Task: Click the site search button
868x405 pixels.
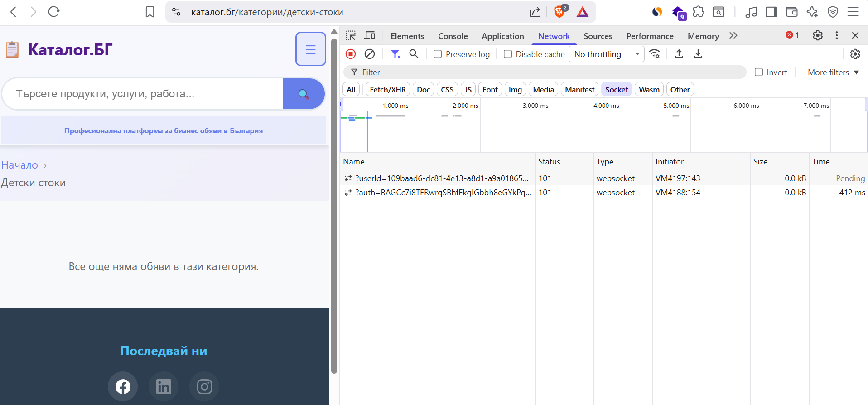Action: pos(304,94)
